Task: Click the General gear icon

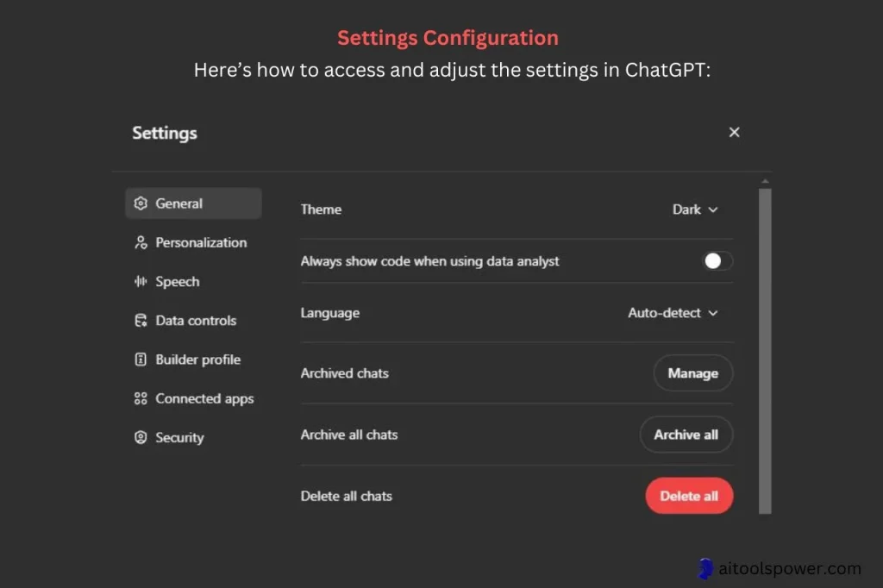Action: [x=141, y=204]
